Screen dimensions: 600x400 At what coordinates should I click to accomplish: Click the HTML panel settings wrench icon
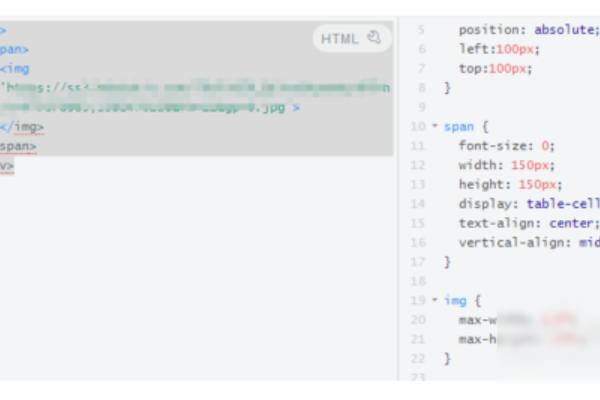tap(374, 38)
